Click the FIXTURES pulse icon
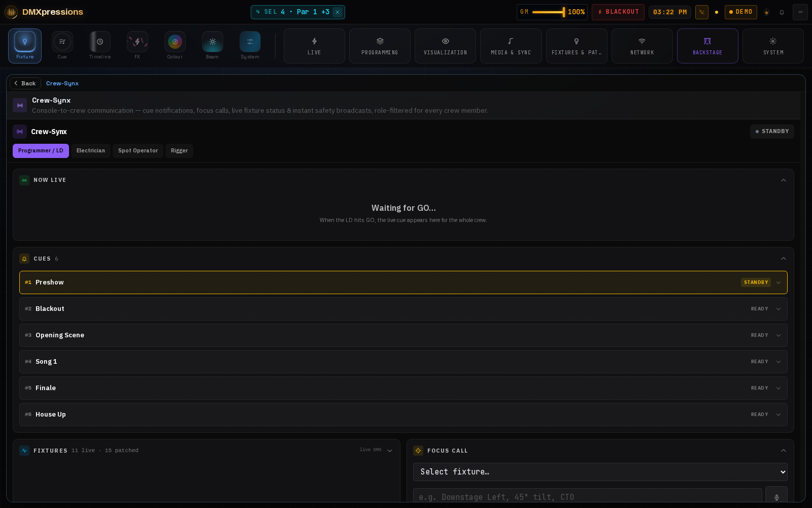This screenshot has height=508, width=812. (x=24, y=451)
